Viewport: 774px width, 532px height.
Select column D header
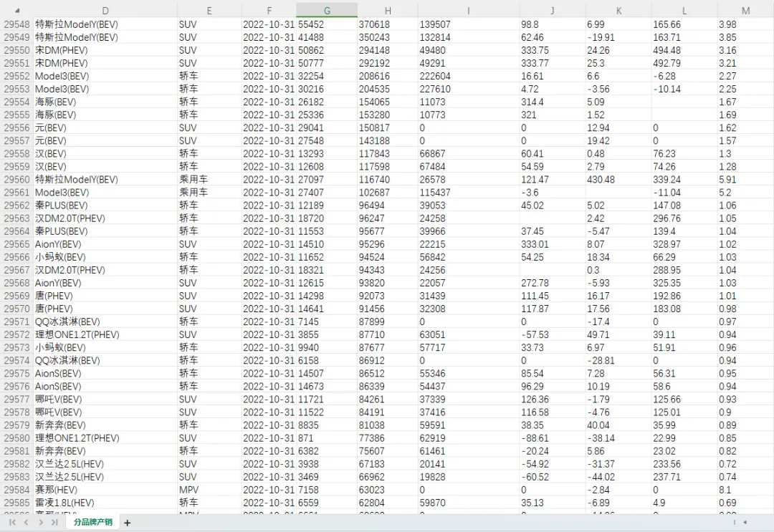pyautogui.click(x=105, y=10)
